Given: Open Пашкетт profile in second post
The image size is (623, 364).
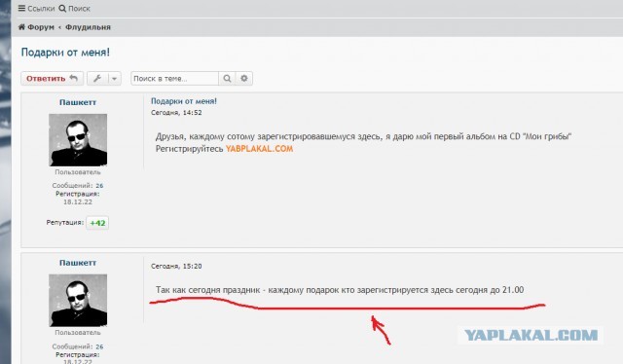Looking at the screenshot, I should [78, 263].
